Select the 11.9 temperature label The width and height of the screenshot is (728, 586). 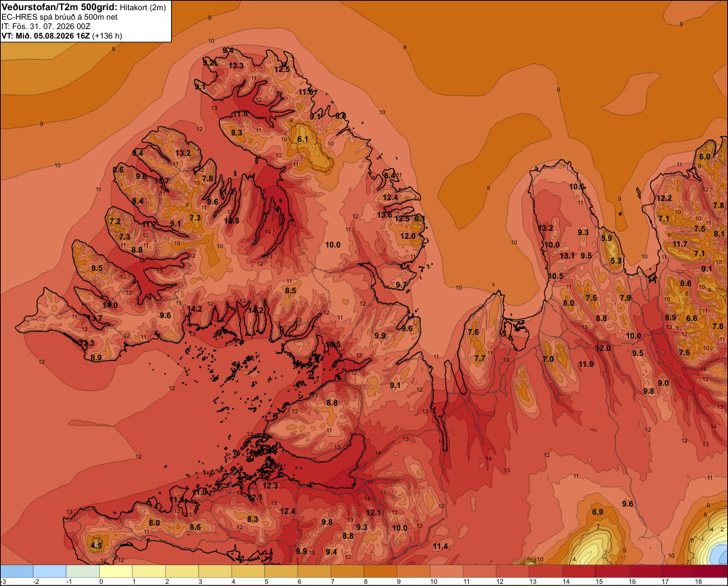(586, 364)
